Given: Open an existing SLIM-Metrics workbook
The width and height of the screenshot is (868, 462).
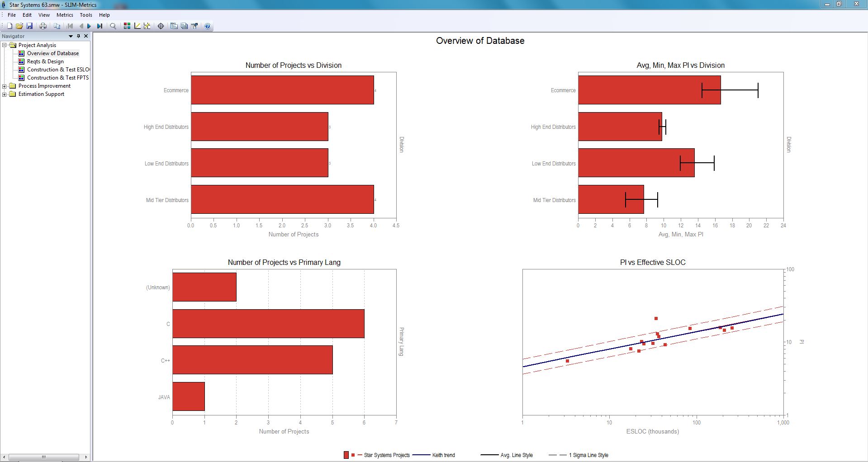Looking at the screenshot, I should pyautogui.click(x=20, y=26).
